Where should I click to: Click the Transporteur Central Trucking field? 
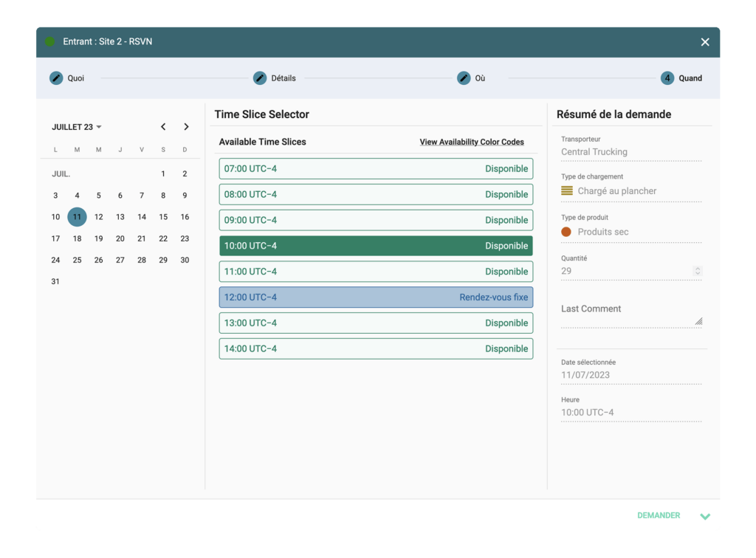point(631,152)
